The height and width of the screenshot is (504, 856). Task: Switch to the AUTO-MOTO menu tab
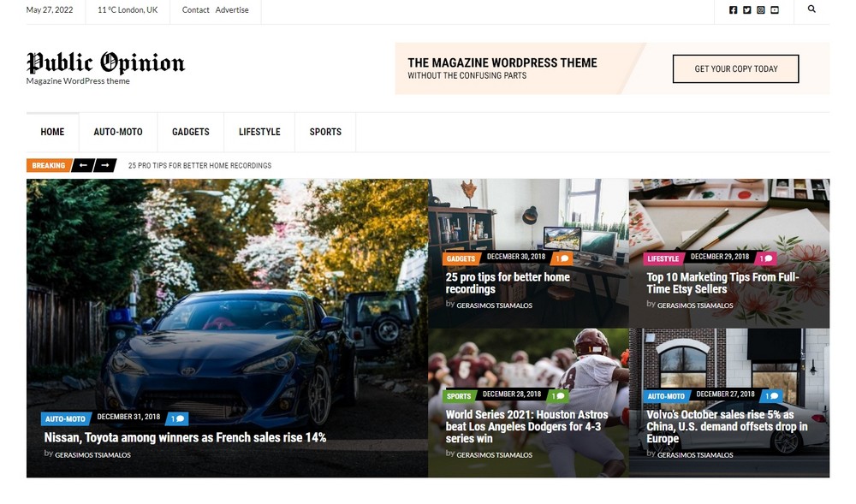pos(117,132)
